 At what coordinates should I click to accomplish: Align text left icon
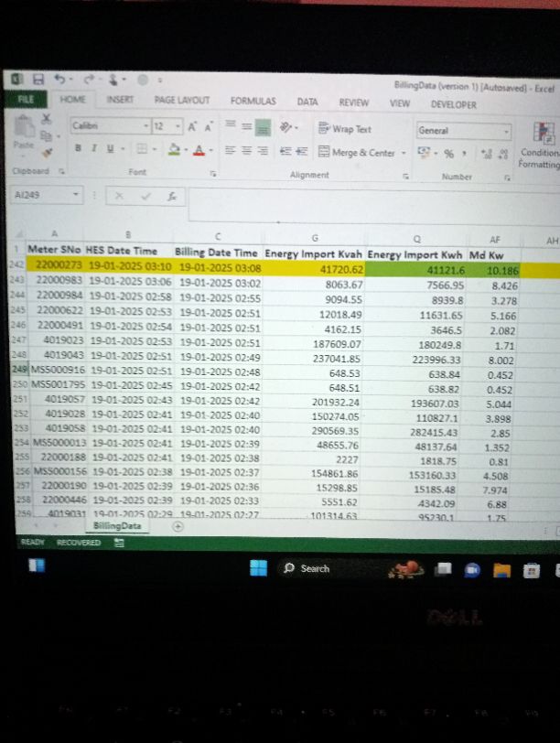pyautogui.click(x=231, y=150)
